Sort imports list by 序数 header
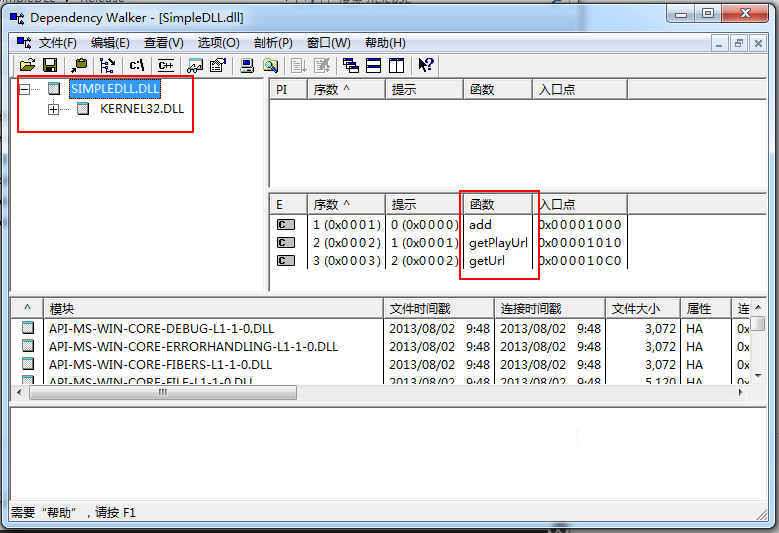This screenshot has width=779, height=533. 346,89
